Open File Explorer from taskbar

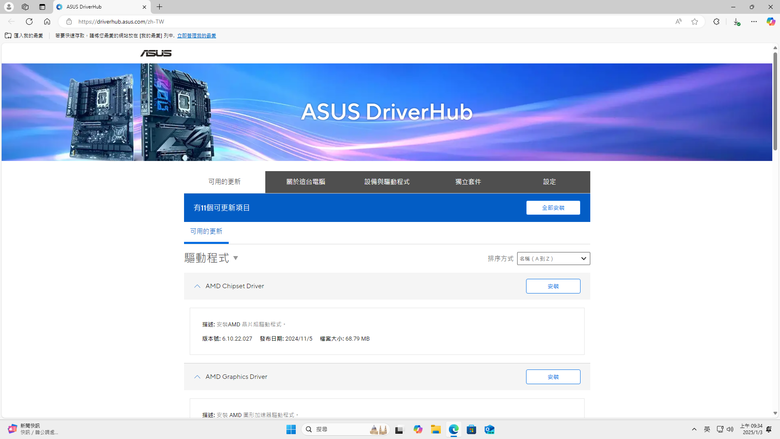pos(436,430)
